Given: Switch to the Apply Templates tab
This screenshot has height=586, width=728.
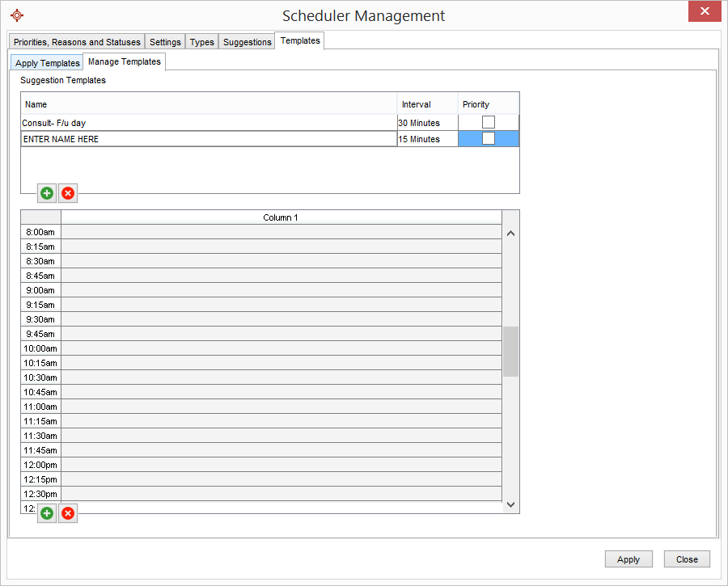Looking at the screenshot, I should [46, 62].
